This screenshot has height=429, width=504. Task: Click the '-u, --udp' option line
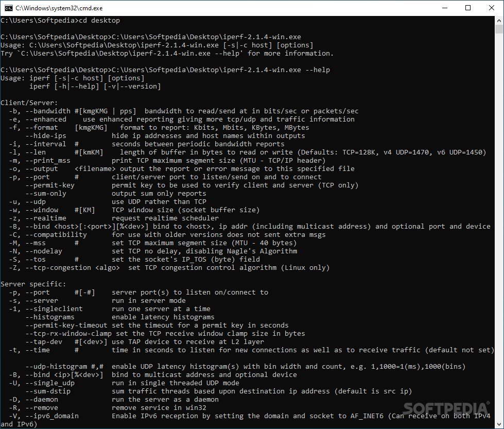tap(108, 202)
